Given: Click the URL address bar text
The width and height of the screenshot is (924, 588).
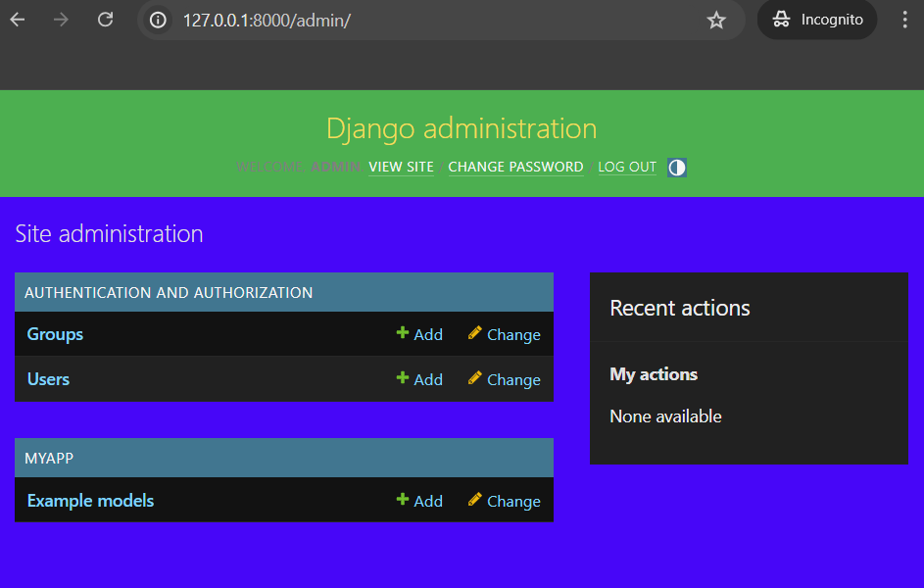Looking at the screenshot, I should pos(267,20).
